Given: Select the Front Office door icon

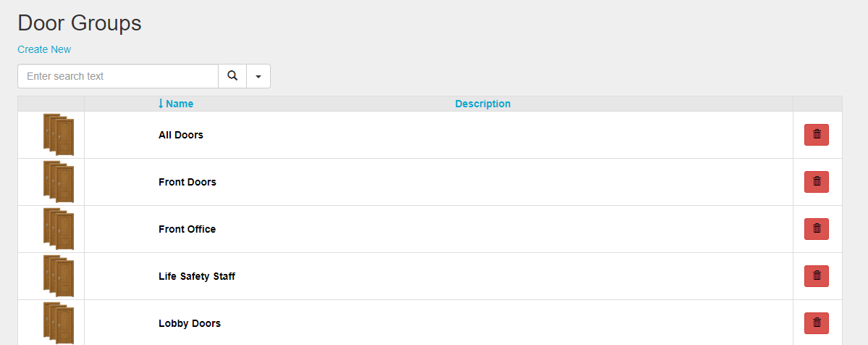Looking at the screenshot, I should (x=58, y=229).
